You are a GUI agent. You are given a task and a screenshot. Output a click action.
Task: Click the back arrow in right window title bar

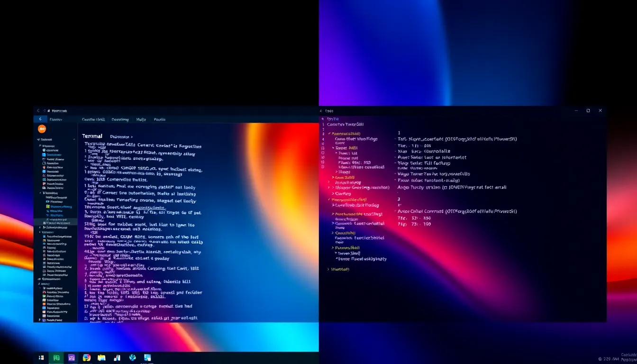[322, 111]
